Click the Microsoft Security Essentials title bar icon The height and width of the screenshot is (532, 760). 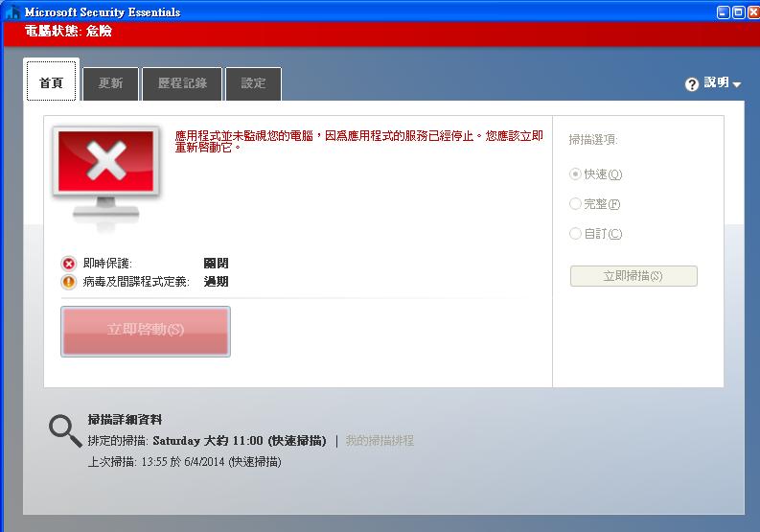pos(13,12)
